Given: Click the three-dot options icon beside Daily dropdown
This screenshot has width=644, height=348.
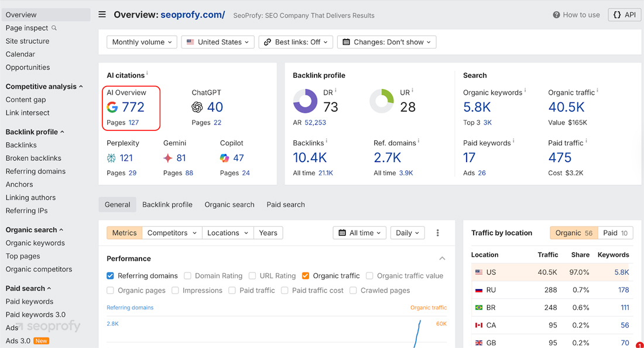Looking at the screenshot, I should tap(437, 233).
